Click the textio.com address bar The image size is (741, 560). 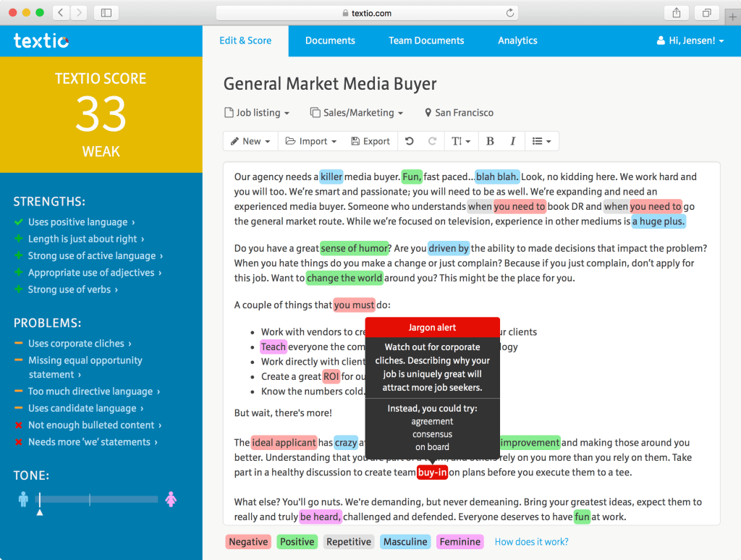point(367,13)
